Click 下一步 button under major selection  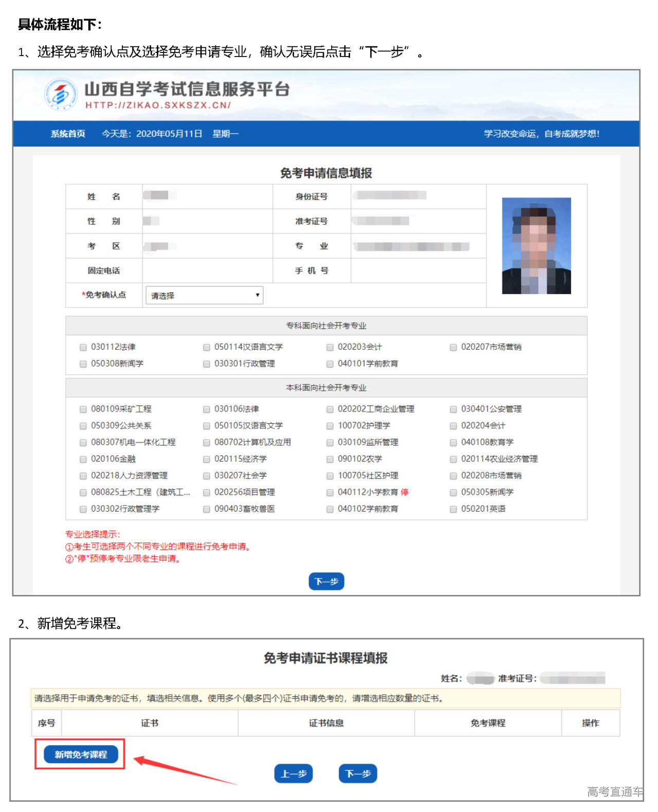pyautogui.click(x=326, y=581)
